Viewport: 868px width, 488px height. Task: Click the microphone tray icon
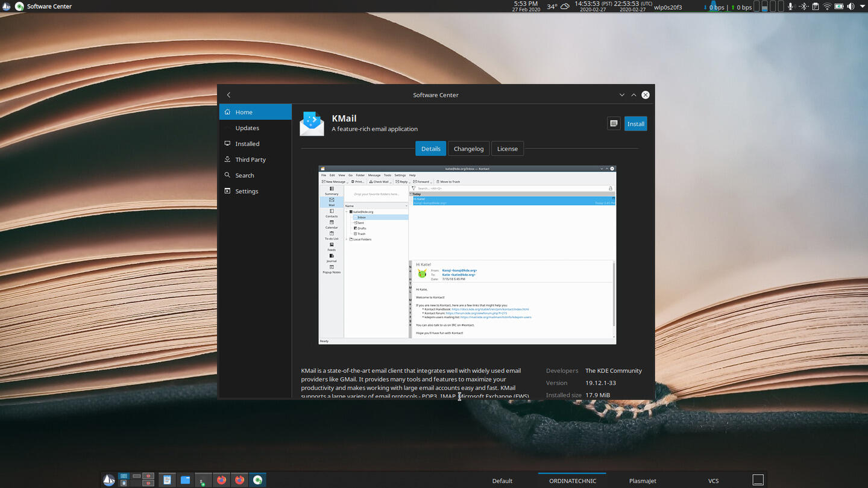(790, 7)
